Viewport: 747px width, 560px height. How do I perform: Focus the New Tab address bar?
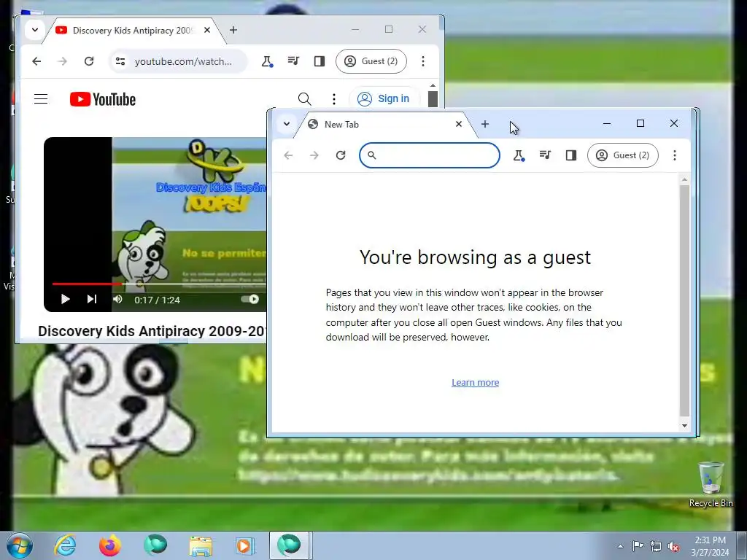(x=430, y=155)
